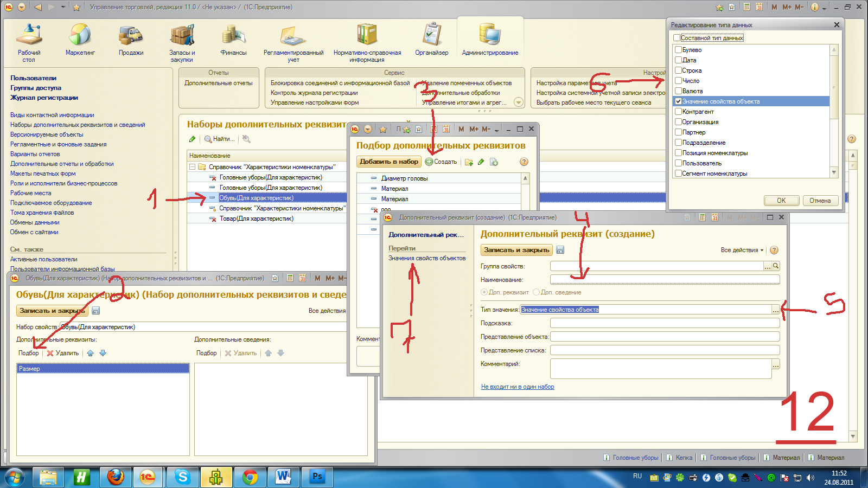Open Нормативно-справочная информация section
Viewport: 868px width, 488px height.
click(367, 42)
